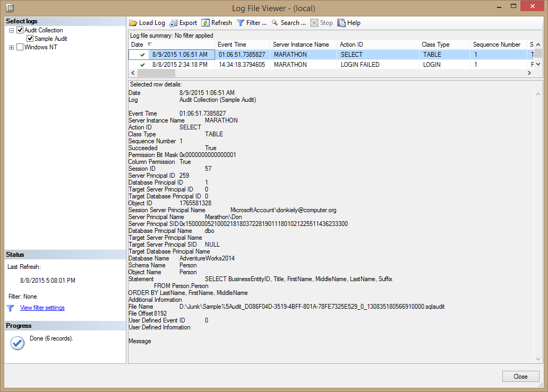Image resolution: width=548 pixels, height=392 pixels.
Task: Click the Export label in toolbar
Action: click(189, 23)
